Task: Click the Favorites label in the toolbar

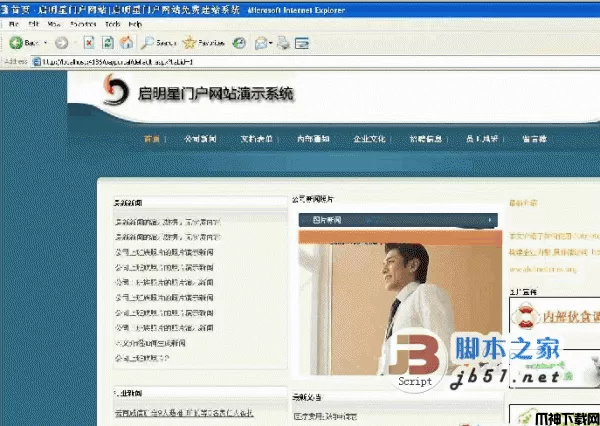Action: 211,43
